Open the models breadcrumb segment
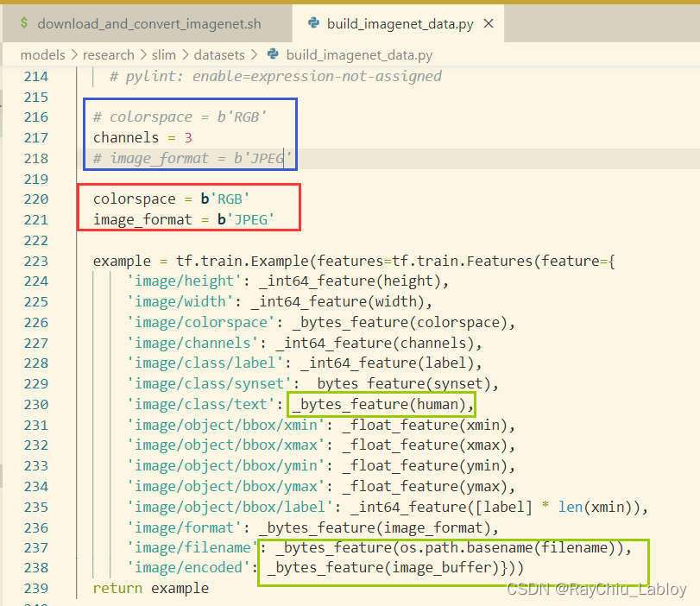This screenshot has width=700, height=606. coord(43,55)
